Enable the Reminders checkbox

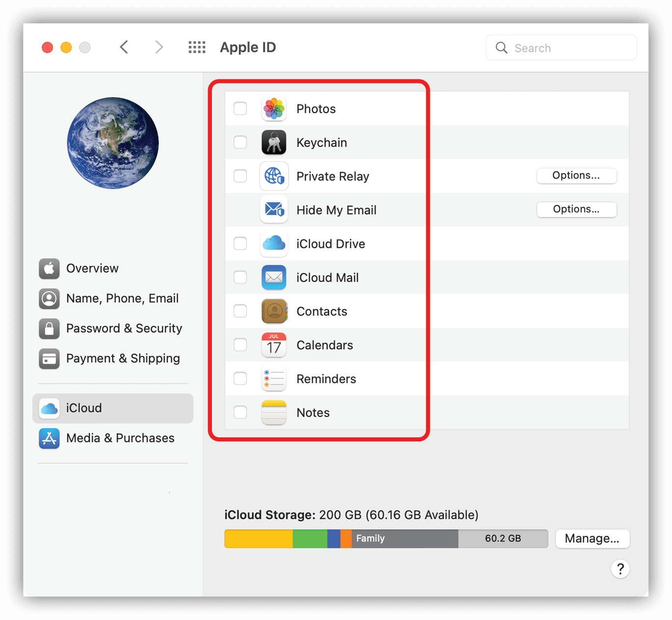pos(240,379)
